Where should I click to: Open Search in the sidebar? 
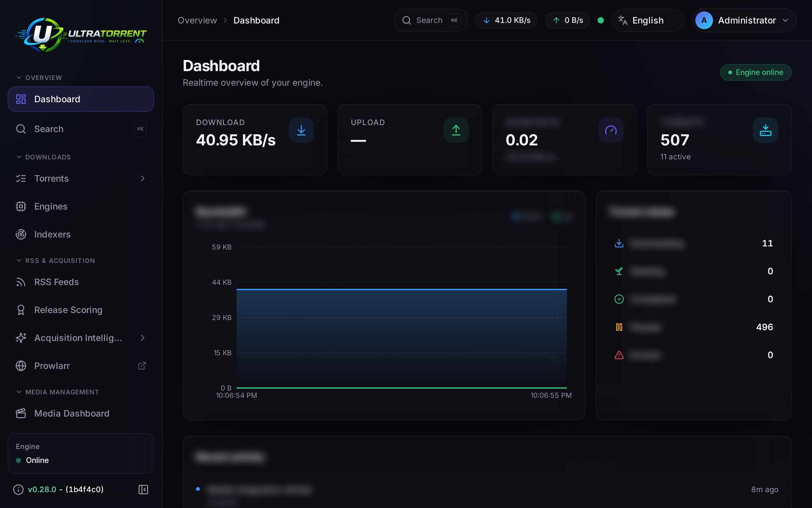click(x=81, y=129)
